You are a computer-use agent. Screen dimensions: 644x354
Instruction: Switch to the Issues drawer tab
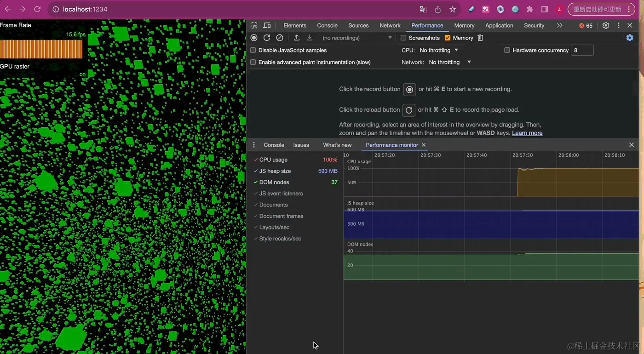(x=301, y=145)
